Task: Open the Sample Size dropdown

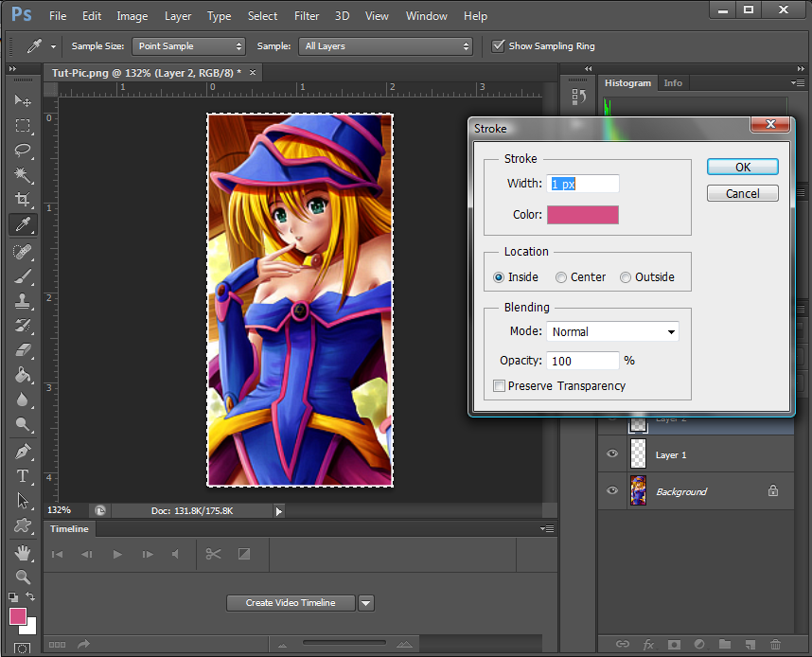Action: [x=188, y=46]
